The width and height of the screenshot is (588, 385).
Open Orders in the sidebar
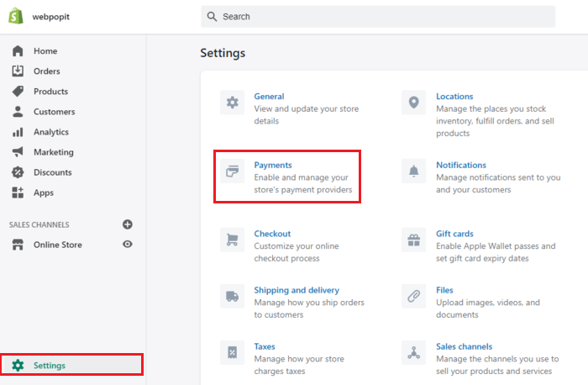[x=46, y=71]
